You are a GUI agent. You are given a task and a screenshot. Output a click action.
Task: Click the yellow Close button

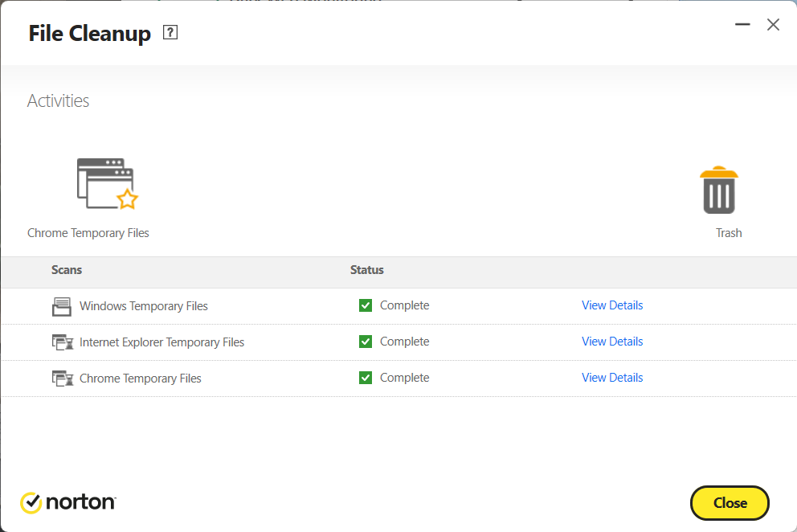(730, 503)
